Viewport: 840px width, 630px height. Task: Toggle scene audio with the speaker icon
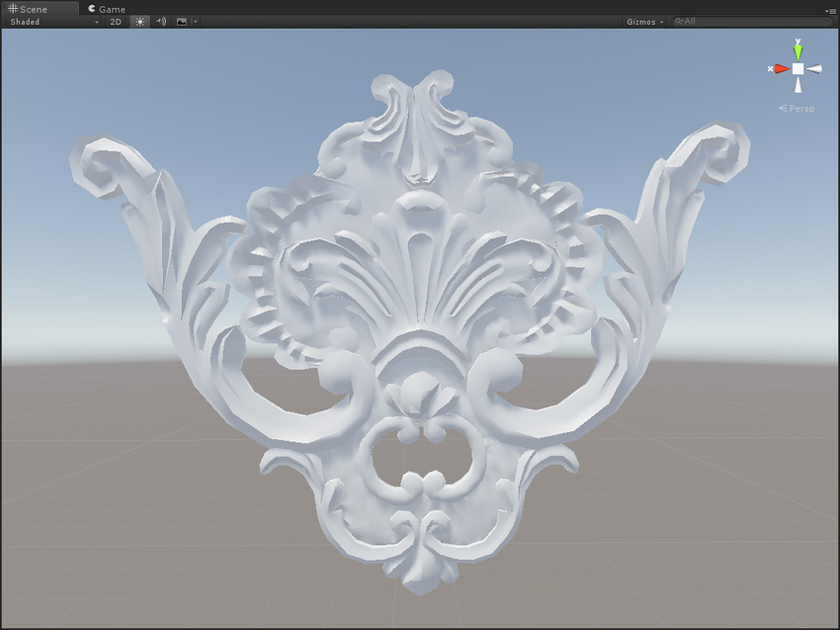tap(161, 21)
